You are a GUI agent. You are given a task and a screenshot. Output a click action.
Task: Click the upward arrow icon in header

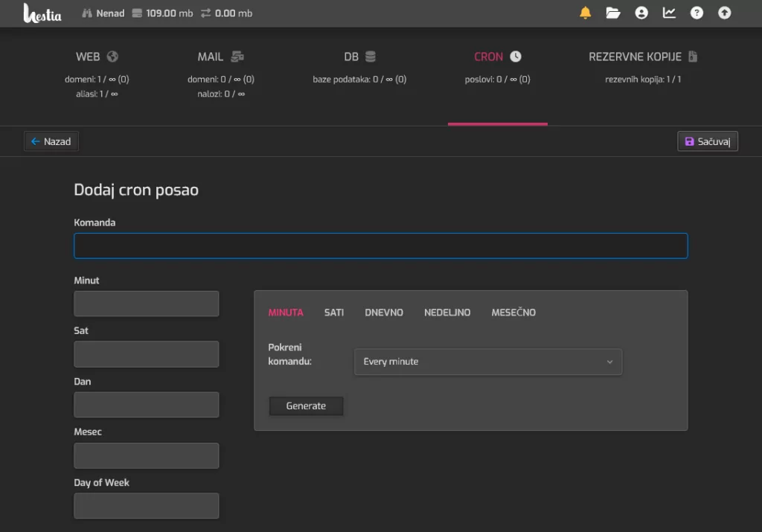coord(724,13)
